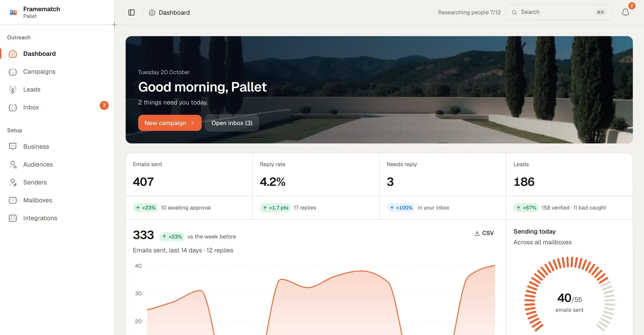Click the Framematch logo icon
The image size is (644, 335).
13,12
